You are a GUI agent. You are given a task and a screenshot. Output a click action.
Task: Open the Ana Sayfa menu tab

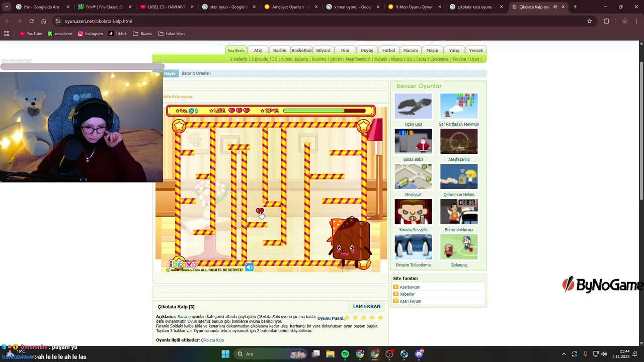click(x=236, y=50)
